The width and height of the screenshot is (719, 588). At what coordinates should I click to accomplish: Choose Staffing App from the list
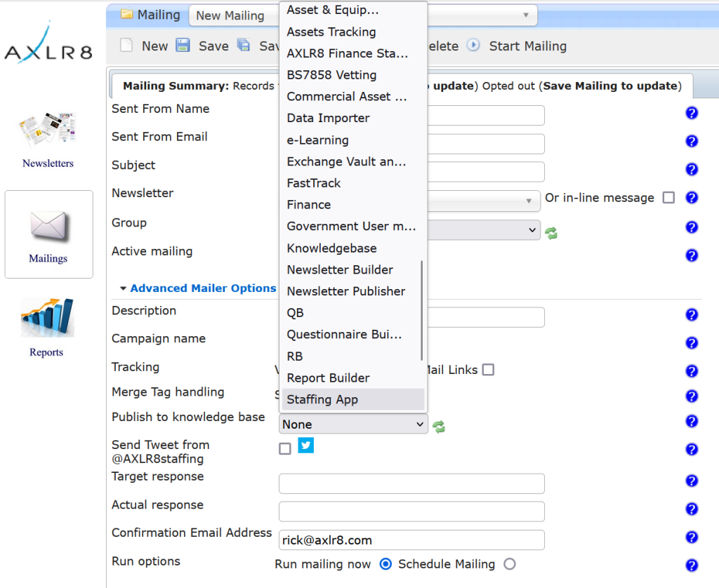tap(353, 400)
